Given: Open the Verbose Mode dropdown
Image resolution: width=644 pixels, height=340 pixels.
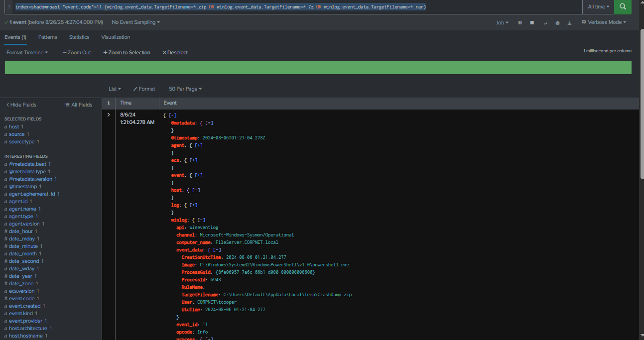Looking at the screenshot, I should click(x=604, y=22).
